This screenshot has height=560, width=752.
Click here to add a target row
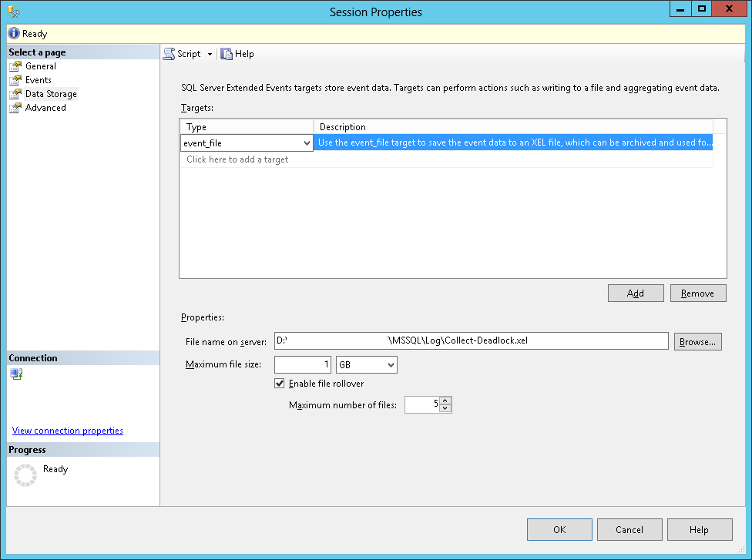click(x=237, y=159)
